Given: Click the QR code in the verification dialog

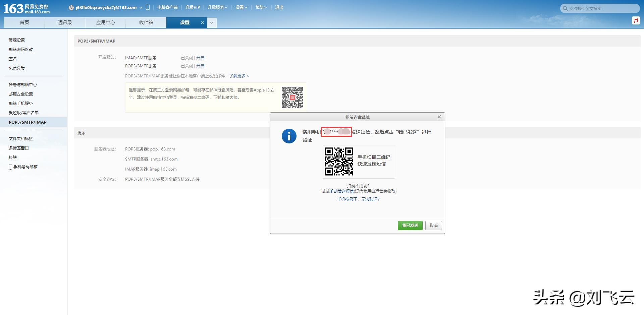Looking at the screenshot, I should click(339, 162).
